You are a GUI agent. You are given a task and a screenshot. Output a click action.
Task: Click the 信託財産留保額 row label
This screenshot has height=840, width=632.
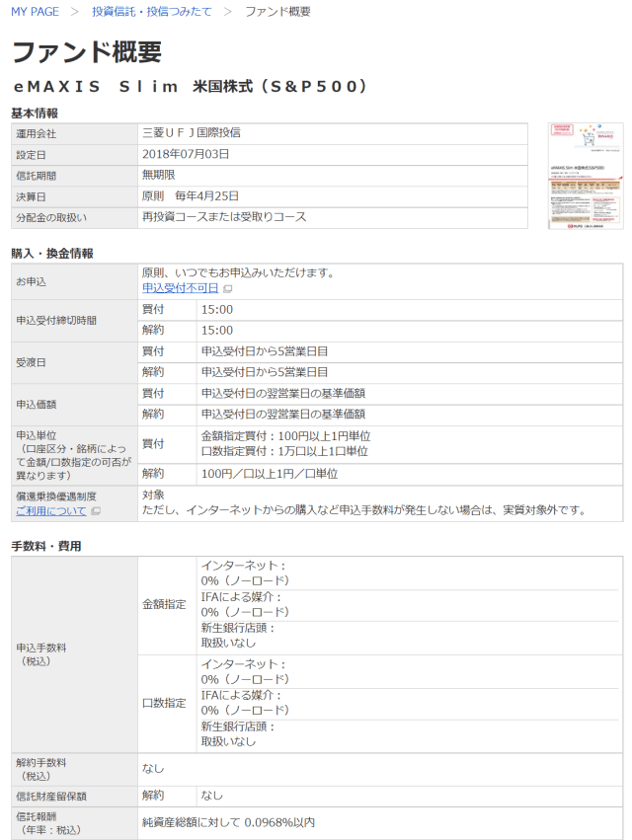click(x=51, y=797)
